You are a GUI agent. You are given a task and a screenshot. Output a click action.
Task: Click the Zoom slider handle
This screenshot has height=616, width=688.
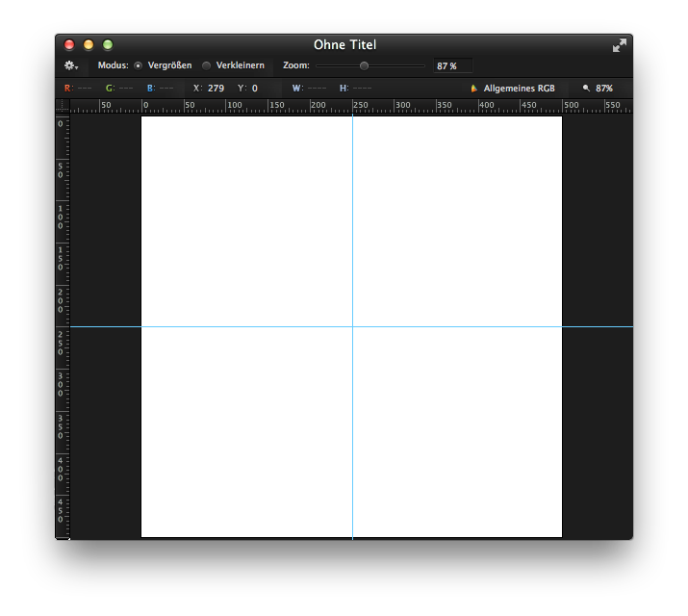point(364,65)
